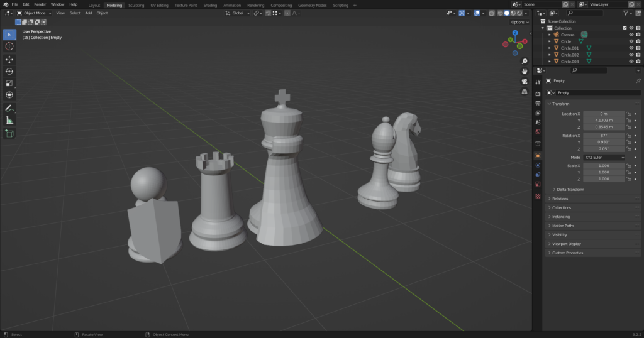This screenshot has width=644, height=338.
Task: Expand the Camera row in outliner
Action: (550, 35)
